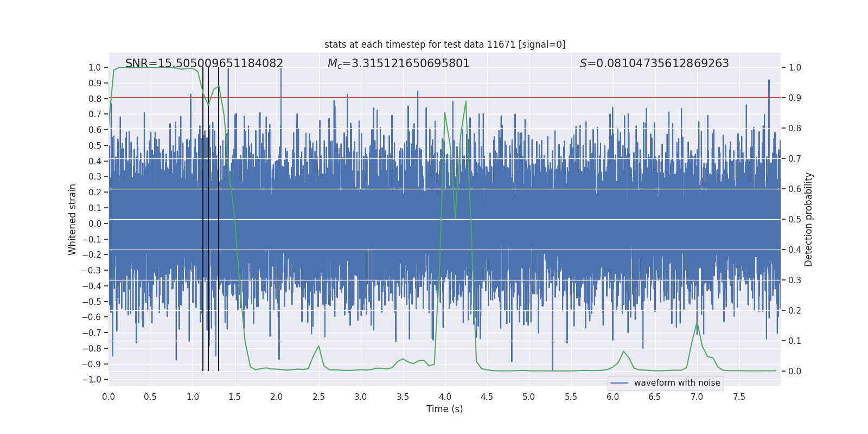Image resolution: width=868 pixels, height=434 pixels.
Task: Click the 0.8 tick on left strain axis
Action: (94, 99)
